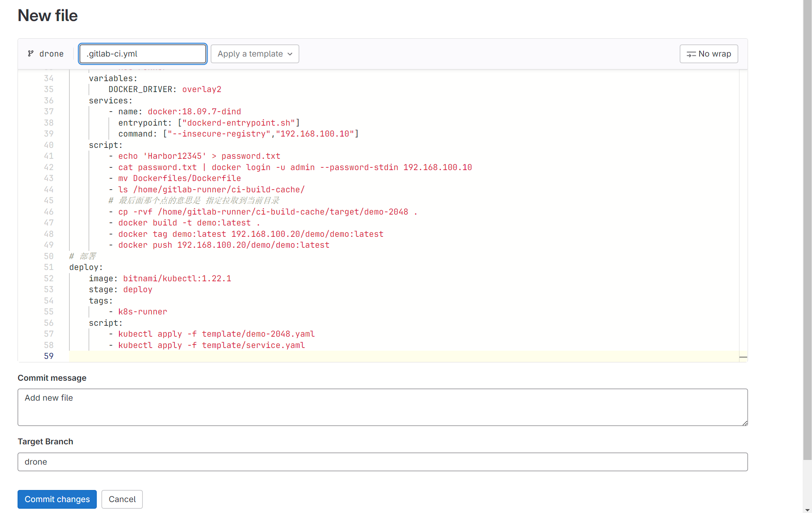Viewport: 812px width, 513px height.
Task: Click the Cancel button
Action: click(122, 499)
